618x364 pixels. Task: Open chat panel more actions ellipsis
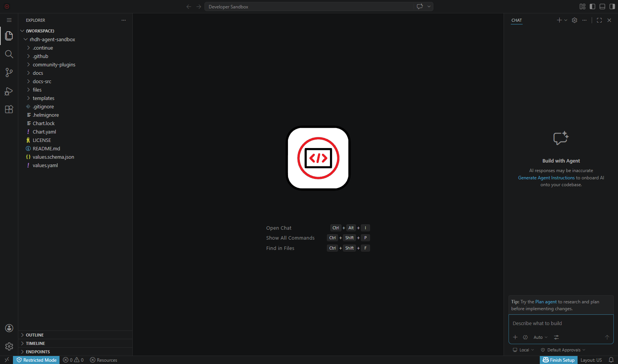click(584, 20)
